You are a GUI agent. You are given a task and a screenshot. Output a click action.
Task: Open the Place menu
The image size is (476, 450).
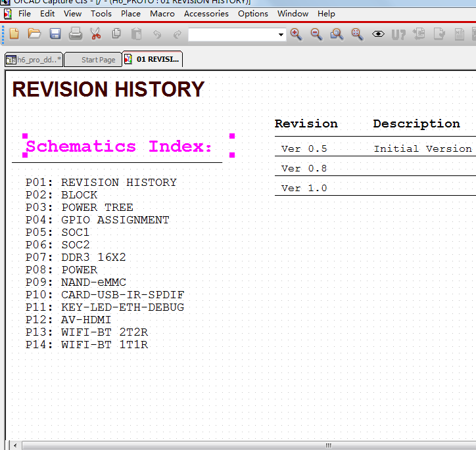pos(131,14)
